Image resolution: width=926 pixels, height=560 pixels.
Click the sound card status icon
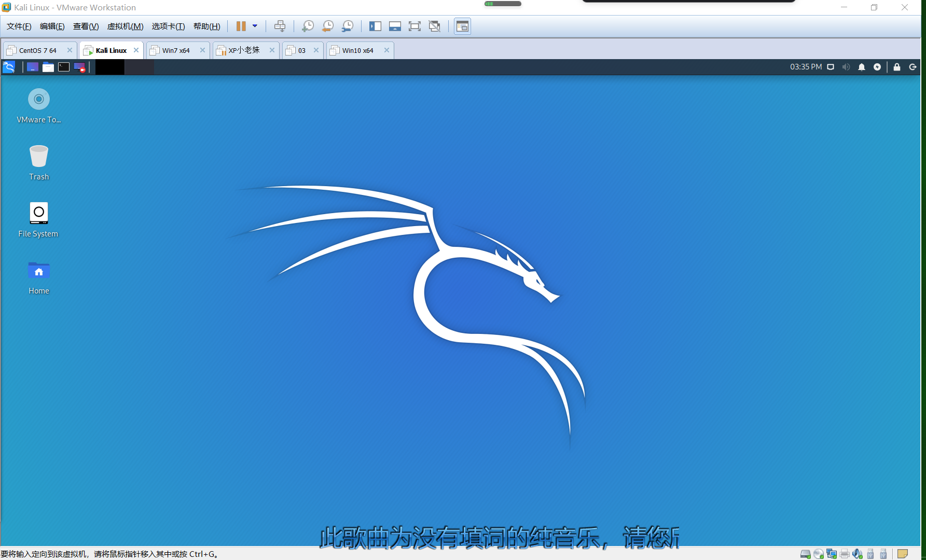click(858, 554)
